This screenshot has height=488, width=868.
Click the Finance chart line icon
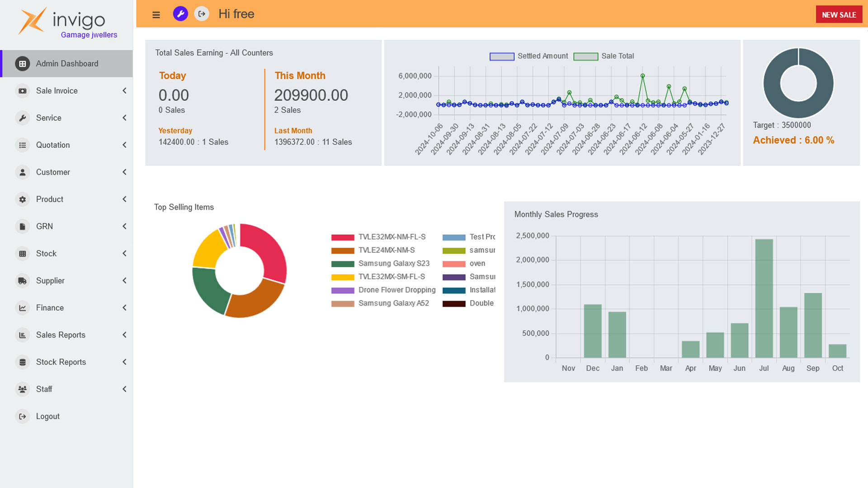(x=23, y=308)
